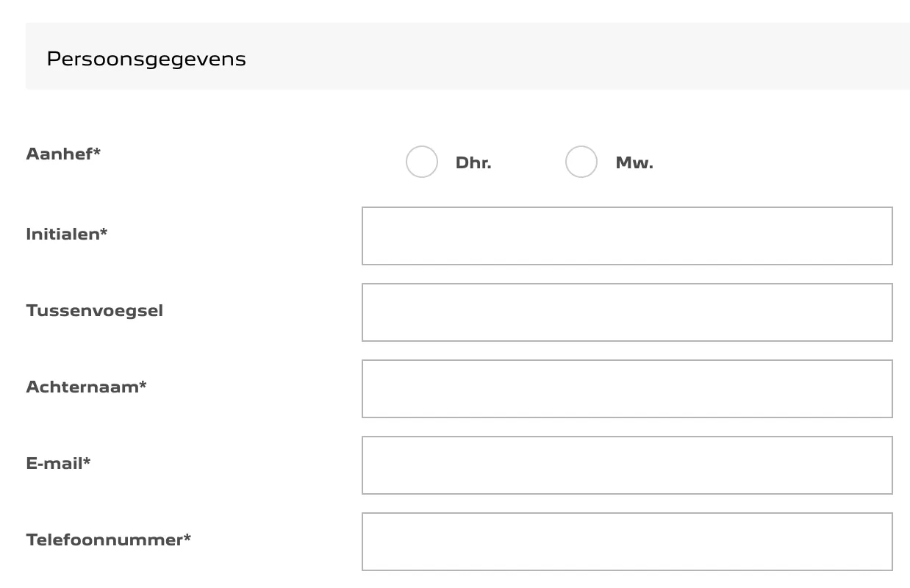Click the Telefoonnummer field label
910x588 pixels.
pyautogui.click(x=109, y=539)
